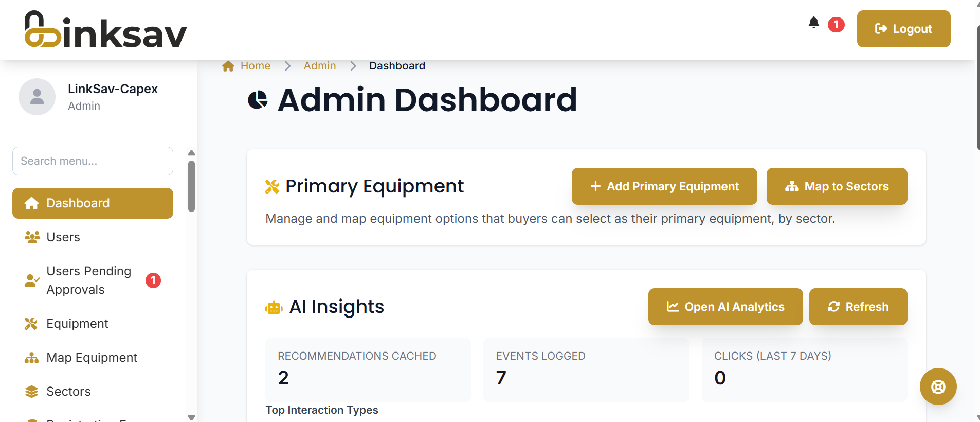Open the floating support lifebuoy button

[x=938, y=386]
